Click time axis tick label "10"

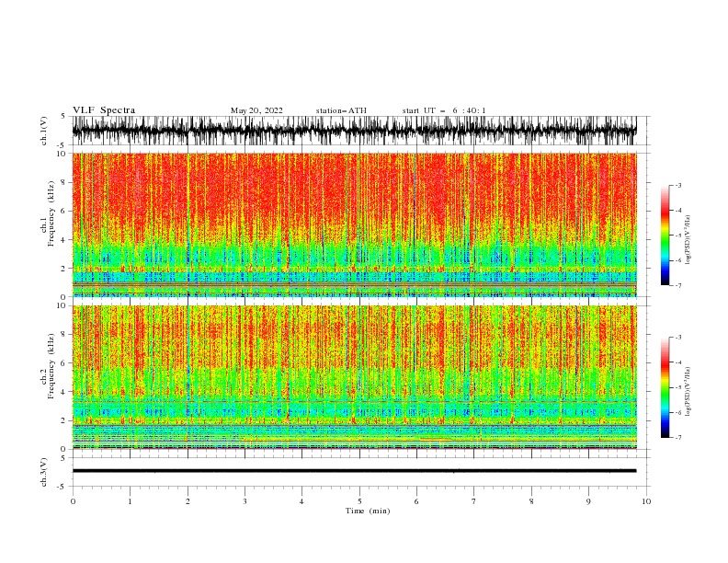click(x=646, y=501)
